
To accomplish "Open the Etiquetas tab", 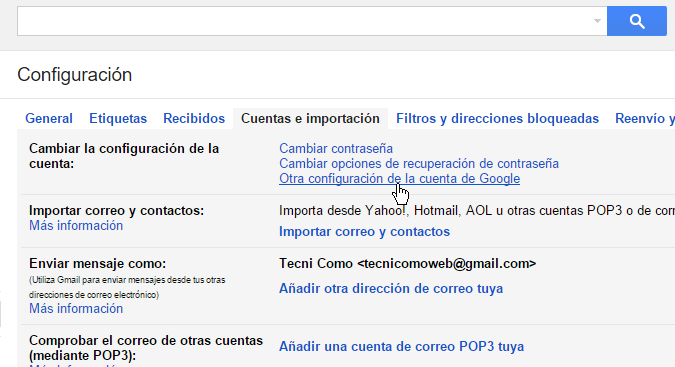I will click(x=118, y=118).
